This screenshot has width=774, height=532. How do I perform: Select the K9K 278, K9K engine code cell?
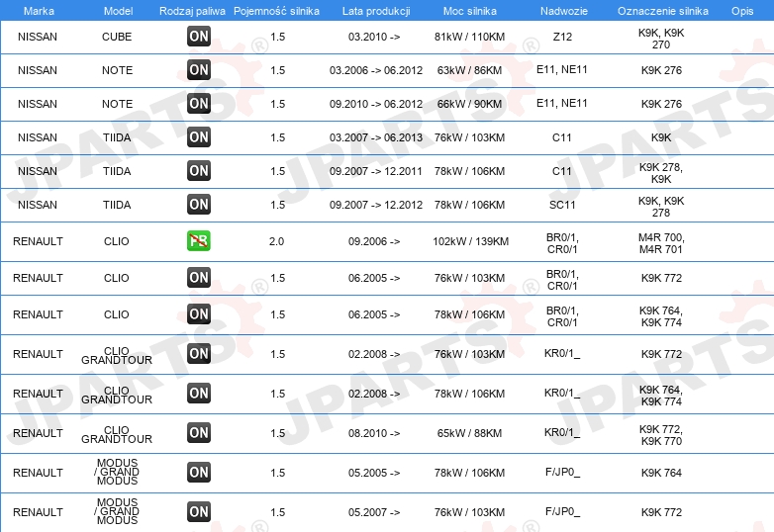(x=661, y=173)
